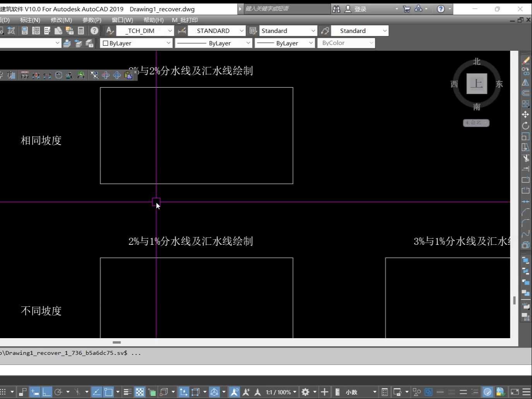532x399 pixels.
Task: Select the Extend tool
Action: [x=525, y=169]
